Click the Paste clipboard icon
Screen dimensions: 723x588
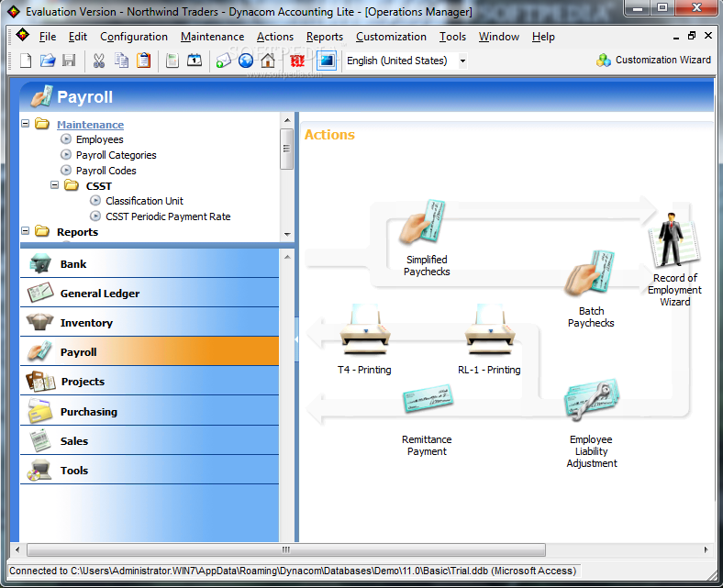[143, 61]
